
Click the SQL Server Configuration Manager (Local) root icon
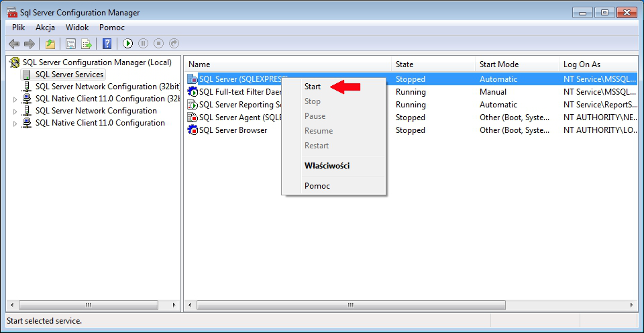pos(15,62)
